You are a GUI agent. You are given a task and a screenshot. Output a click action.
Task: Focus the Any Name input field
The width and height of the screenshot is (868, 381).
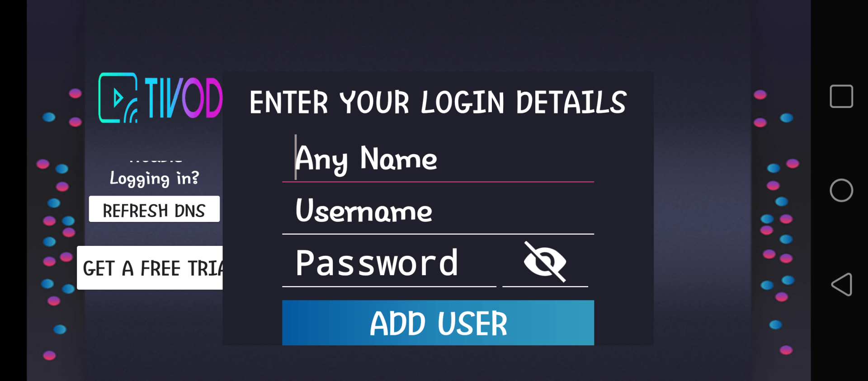(x=438, y=158)
